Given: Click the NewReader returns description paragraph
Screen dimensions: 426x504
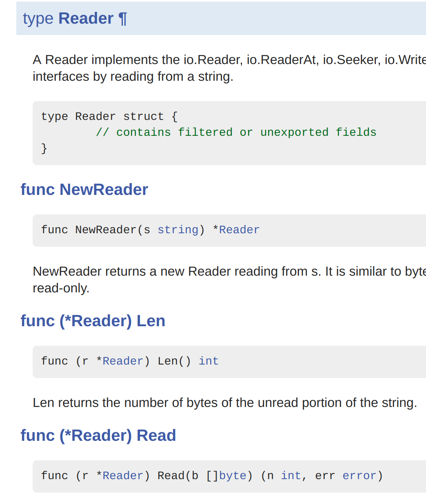Looking at the screenshot, I should tap(229, 280).
